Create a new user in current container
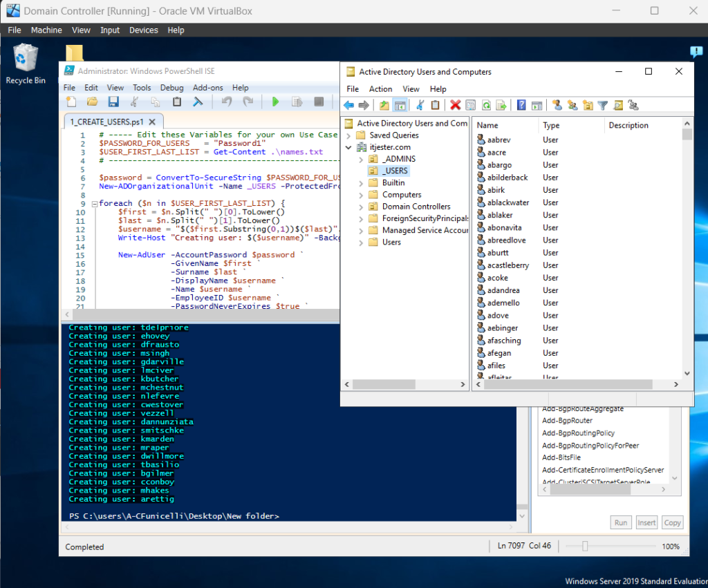Image resolution: width=708 pixels, height=588 pixels. pyautogui.click(x=557, y=105)
